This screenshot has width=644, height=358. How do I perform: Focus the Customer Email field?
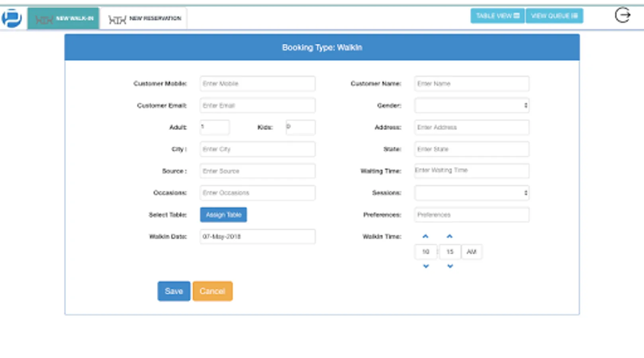[x=258, y=105]
